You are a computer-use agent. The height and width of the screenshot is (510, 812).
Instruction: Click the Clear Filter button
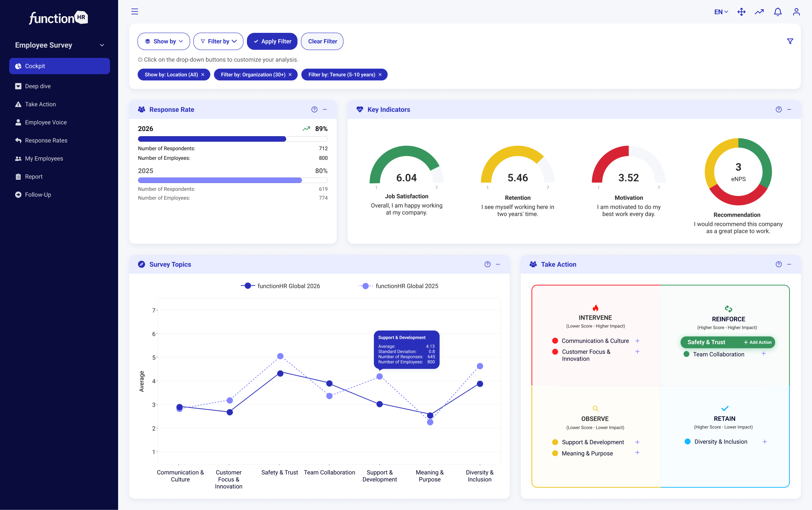[x=322, y=41]
